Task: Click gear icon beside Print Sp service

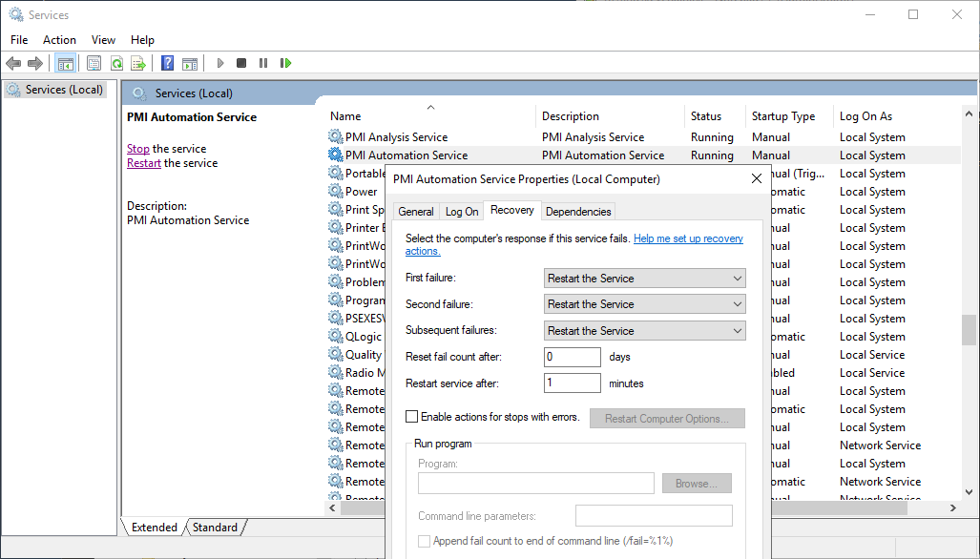Action: click(336, 209)
